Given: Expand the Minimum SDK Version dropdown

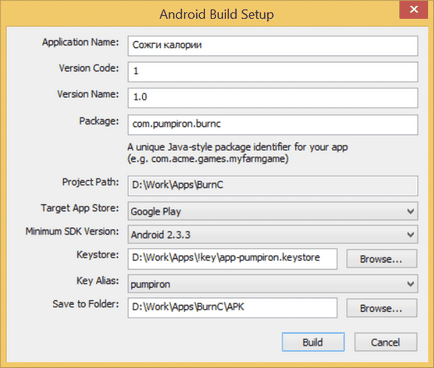Looking at the screenshot, I should coord(272,234).
